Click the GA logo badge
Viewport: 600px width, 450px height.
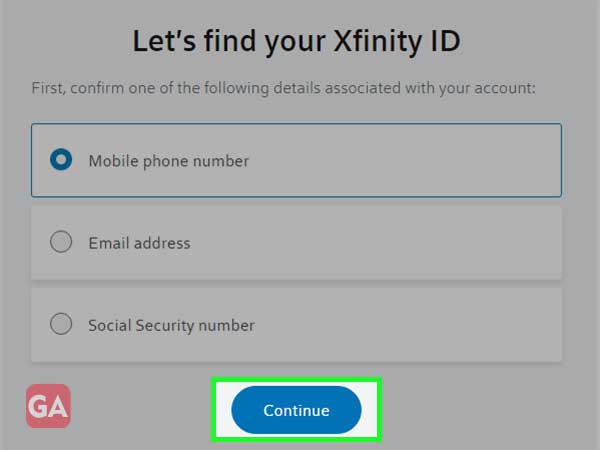[x=48, y=406]
